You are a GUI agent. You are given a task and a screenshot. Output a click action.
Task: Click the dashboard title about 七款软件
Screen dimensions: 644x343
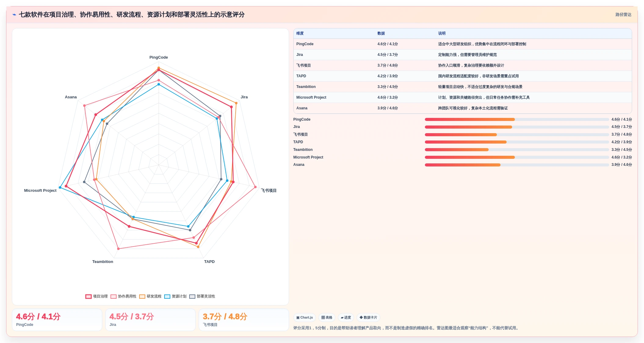(132, 15)
